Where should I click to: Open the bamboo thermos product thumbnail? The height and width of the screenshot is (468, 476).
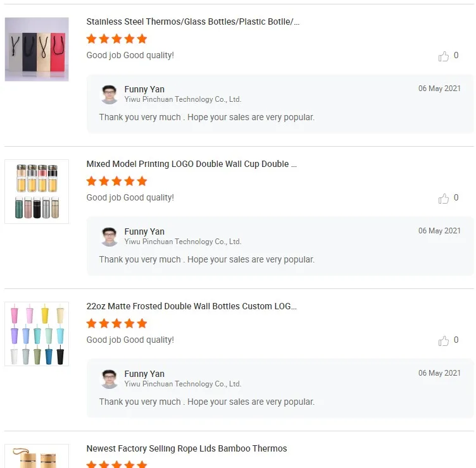[37, 457]
